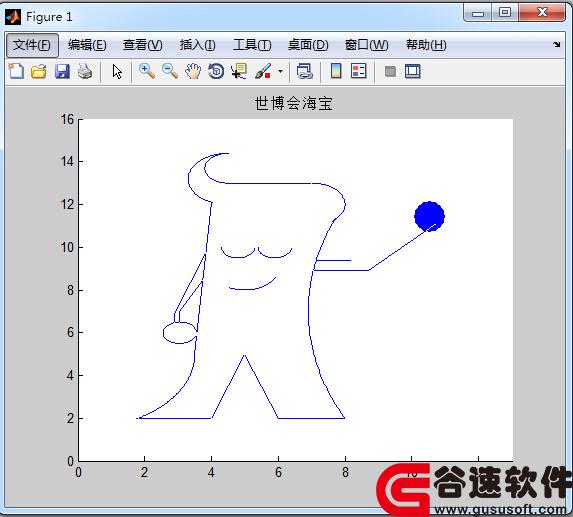Open the 帮助(H) menu

click(426, 45)
